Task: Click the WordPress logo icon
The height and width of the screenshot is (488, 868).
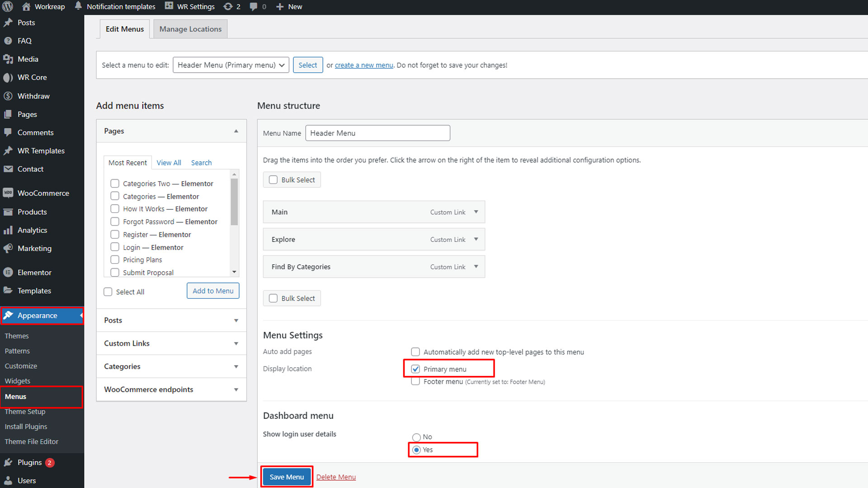Action: pos(8,7)
